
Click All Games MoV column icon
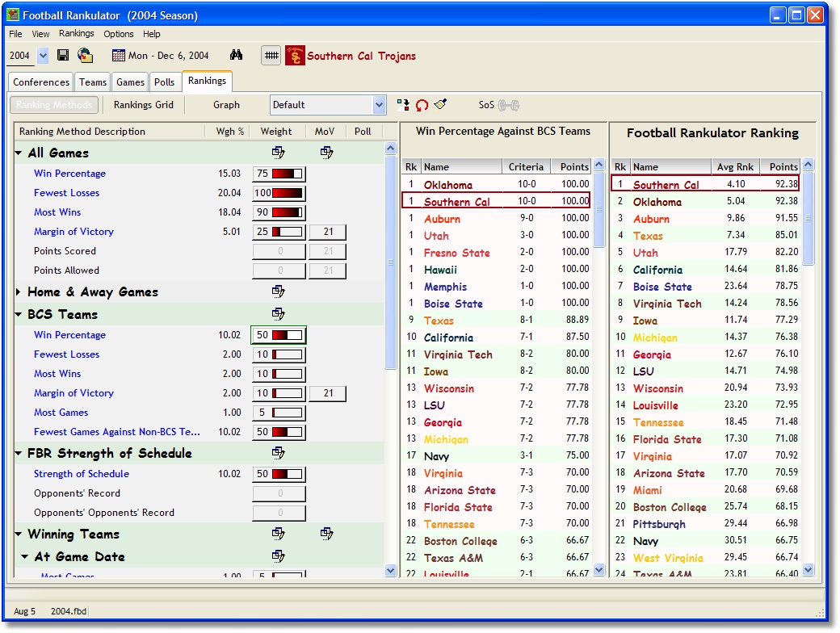(327, 153)
